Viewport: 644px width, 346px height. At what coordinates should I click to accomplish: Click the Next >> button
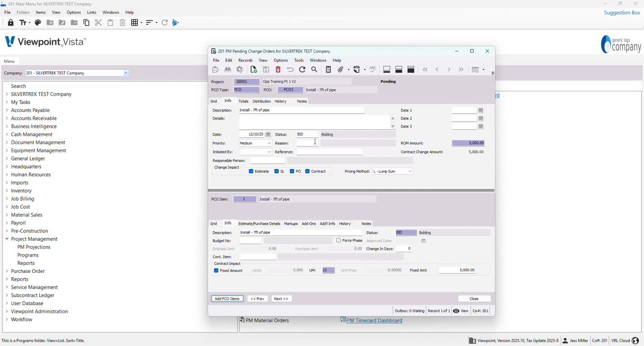pos(281,299)
